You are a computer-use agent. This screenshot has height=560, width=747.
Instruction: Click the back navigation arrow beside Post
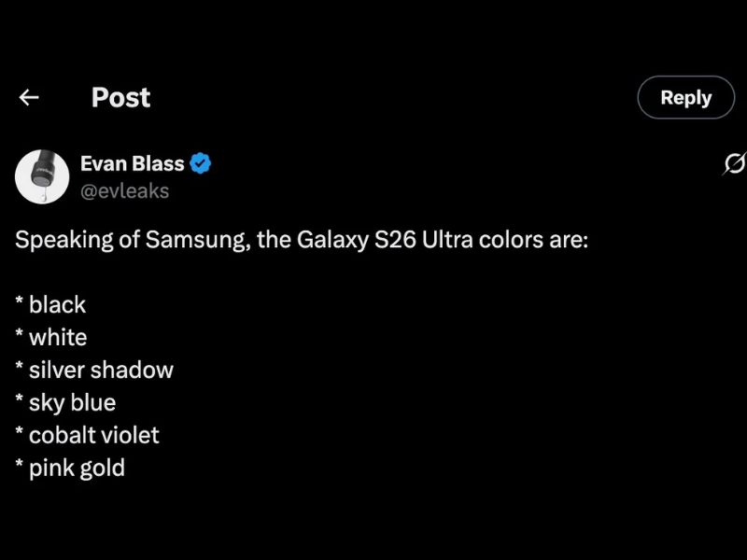[x=29, y=97]
